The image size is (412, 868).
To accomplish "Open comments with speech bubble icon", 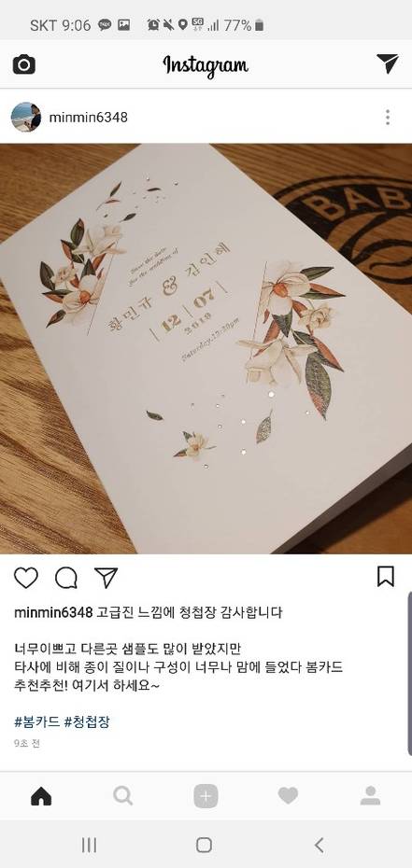I will click(x=66, y=578).
